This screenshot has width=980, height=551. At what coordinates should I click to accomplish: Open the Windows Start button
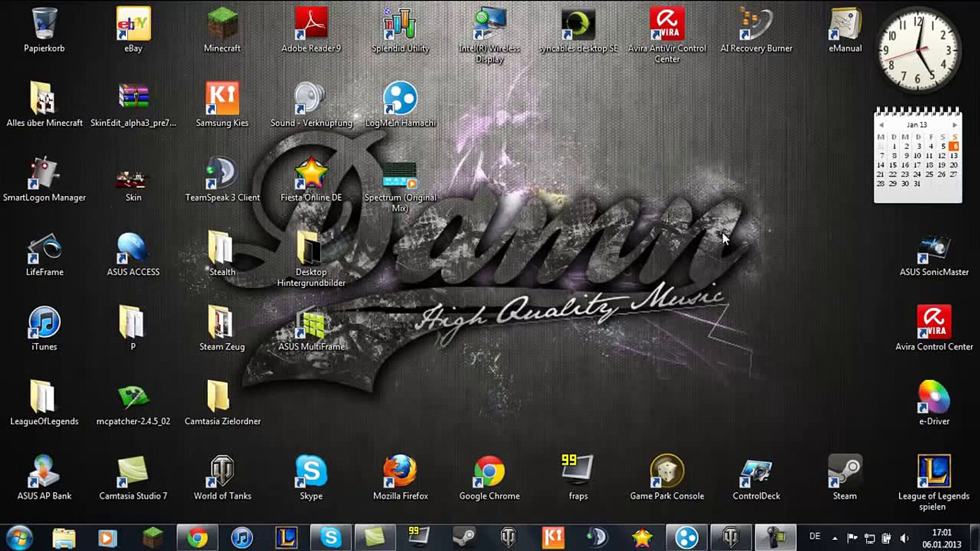(19, 537)
